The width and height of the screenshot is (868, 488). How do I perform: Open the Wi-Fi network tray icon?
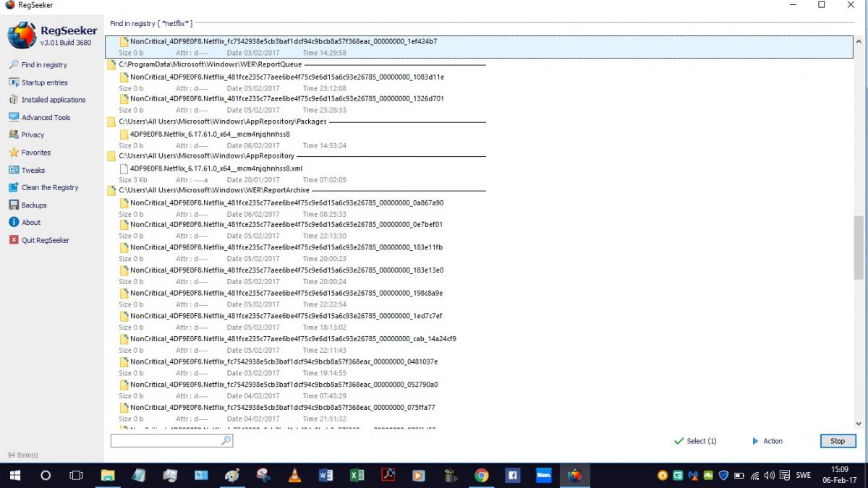(x=754, y=476)
